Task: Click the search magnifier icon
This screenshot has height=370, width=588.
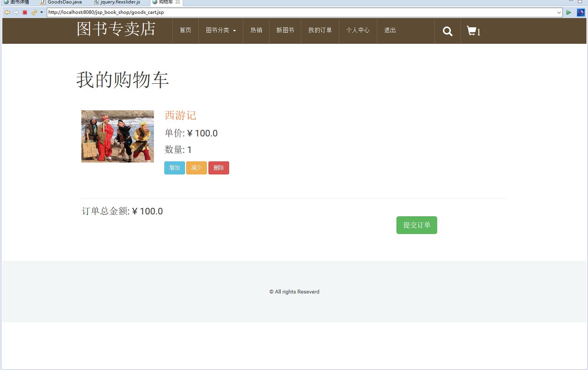Action: (x=448, y=31)
